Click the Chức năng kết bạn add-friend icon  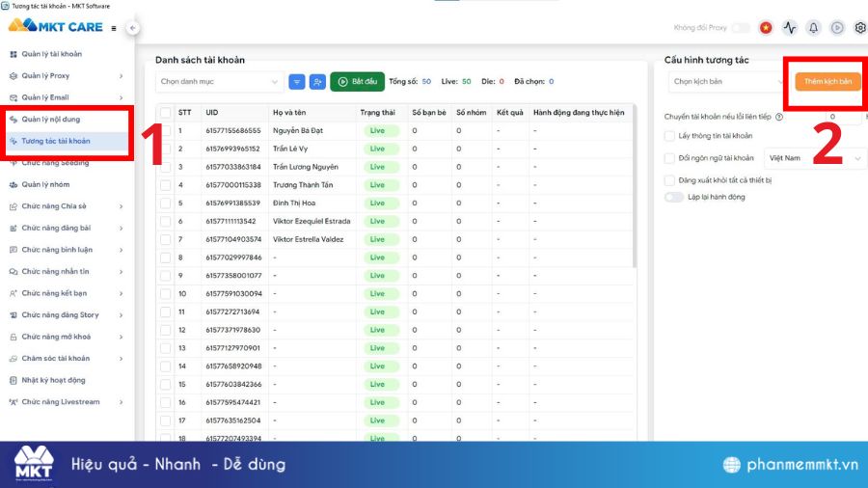click(x=14, y=293)
